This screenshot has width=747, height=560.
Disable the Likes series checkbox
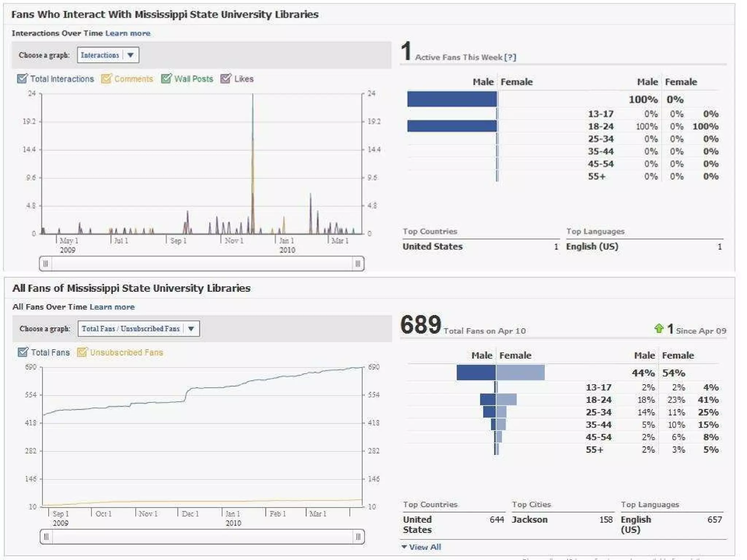coord(226,79)
